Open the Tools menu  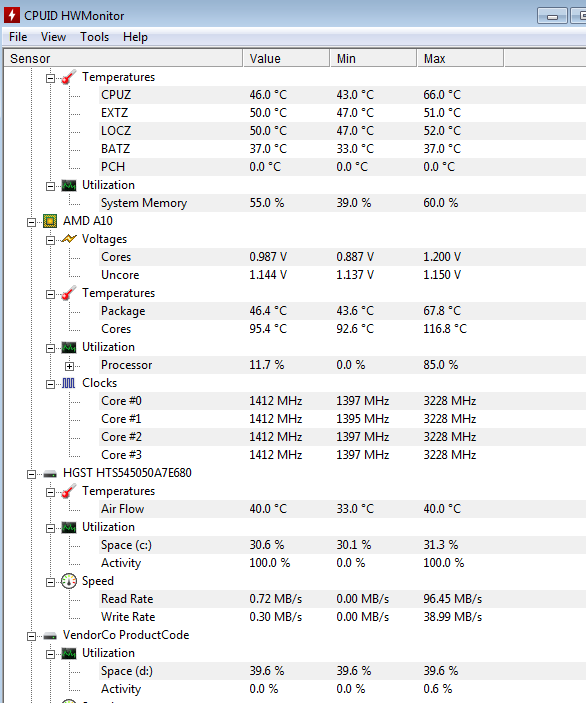tap(94, 37)
